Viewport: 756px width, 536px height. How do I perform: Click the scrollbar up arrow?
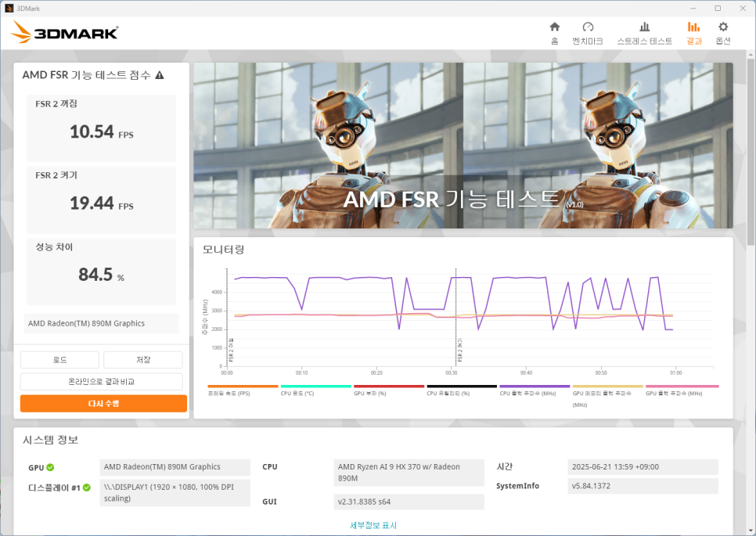coord(751,55)
